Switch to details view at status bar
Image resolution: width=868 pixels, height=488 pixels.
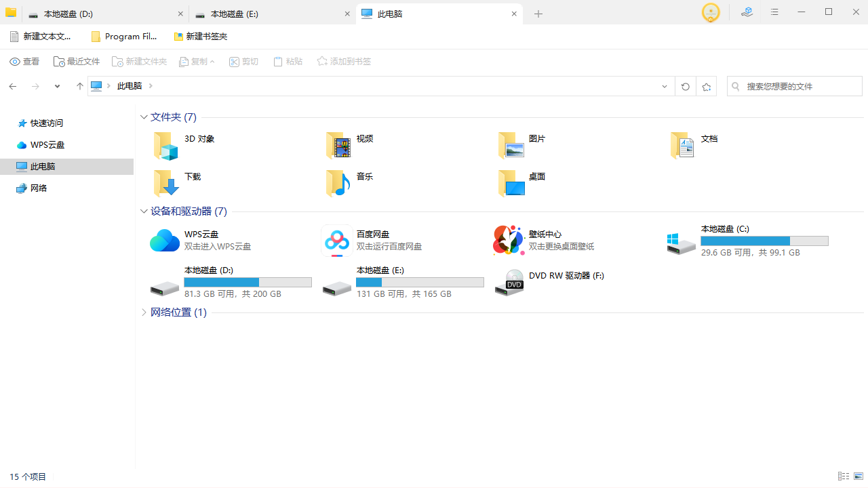(843, 476)
